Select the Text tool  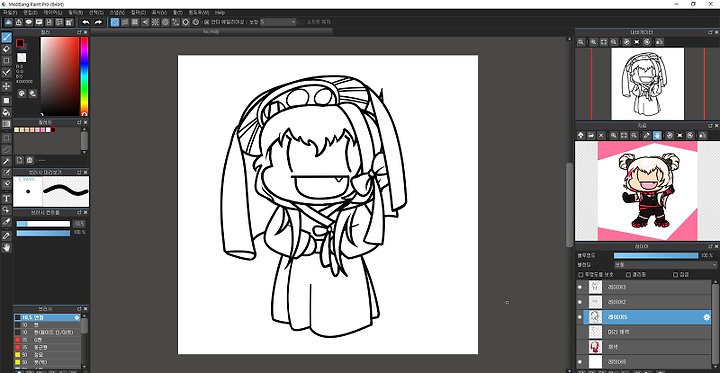[x=6, y=198]
